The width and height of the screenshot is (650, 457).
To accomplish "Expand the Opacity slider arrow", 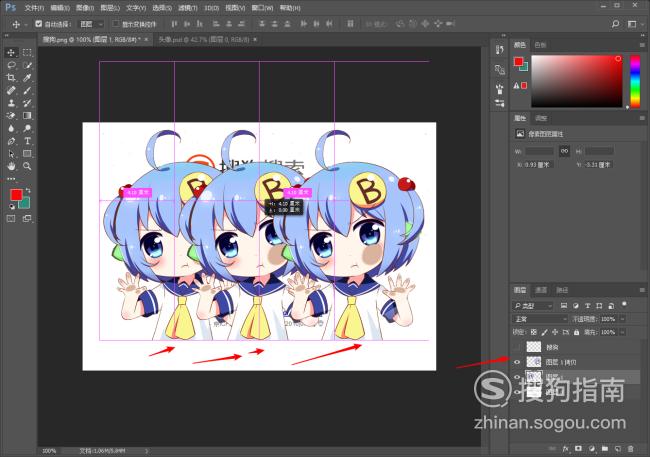I will pos(622,319).
